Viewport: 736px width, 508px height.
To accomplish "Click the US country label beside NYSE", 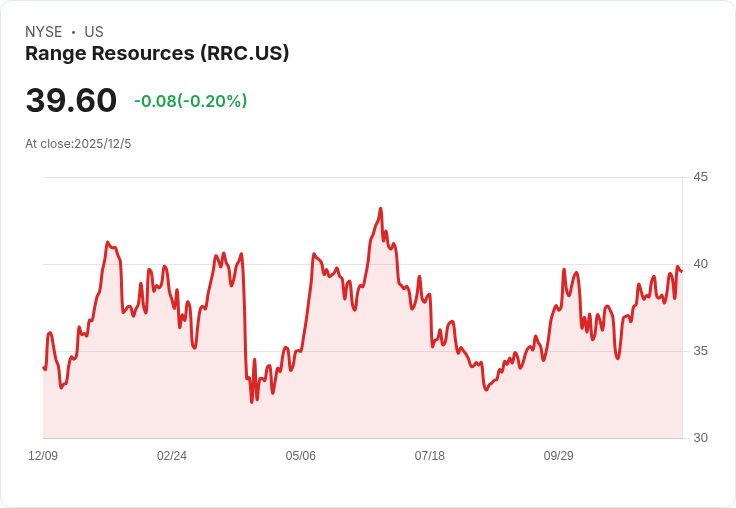I will click(94, 32).
